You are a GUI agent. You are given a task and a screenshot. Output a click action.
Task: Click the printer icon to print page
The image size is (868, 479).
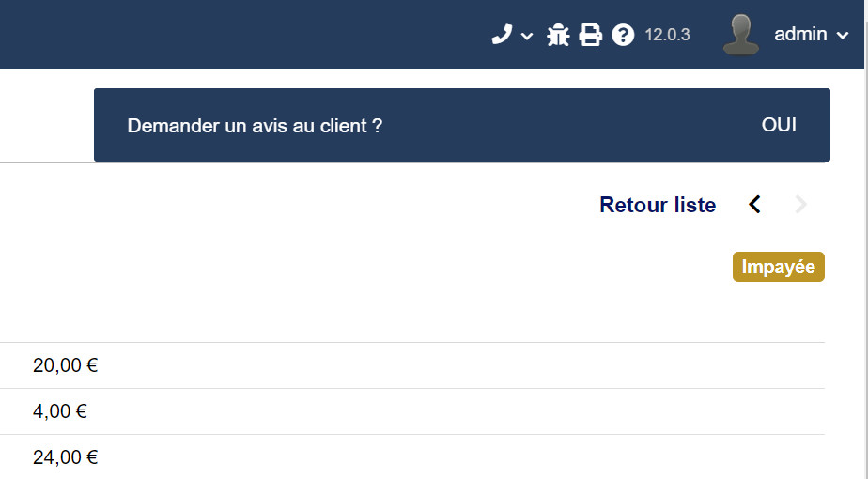point(590,36)
